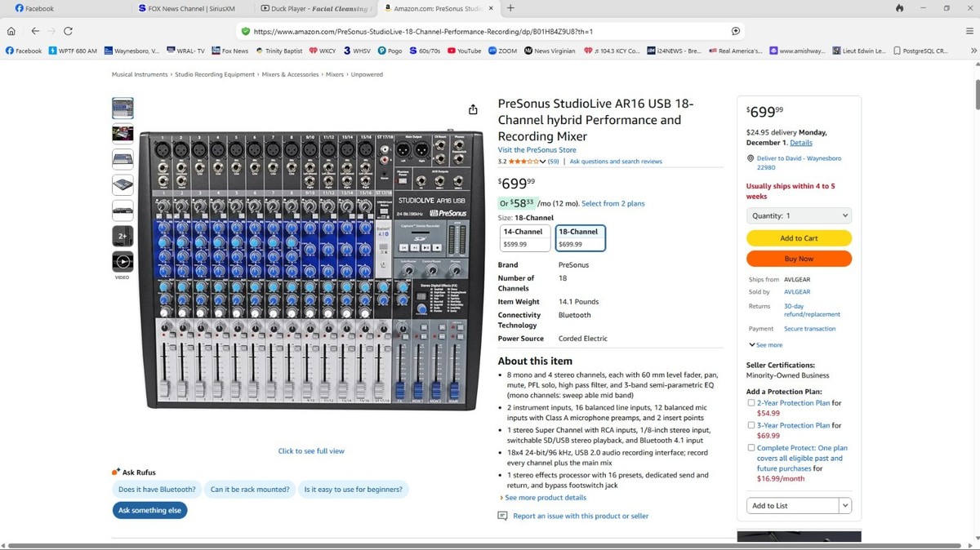This screenshot has width=980, height=550.
Task: Open the Quantity dropdown
Action: (799, 216)
